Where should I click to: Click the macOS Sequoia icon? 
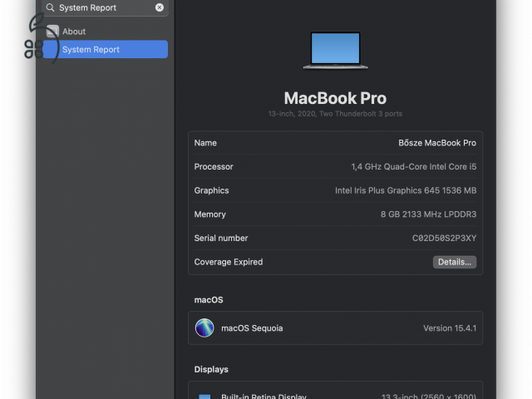tap(204, 328)
